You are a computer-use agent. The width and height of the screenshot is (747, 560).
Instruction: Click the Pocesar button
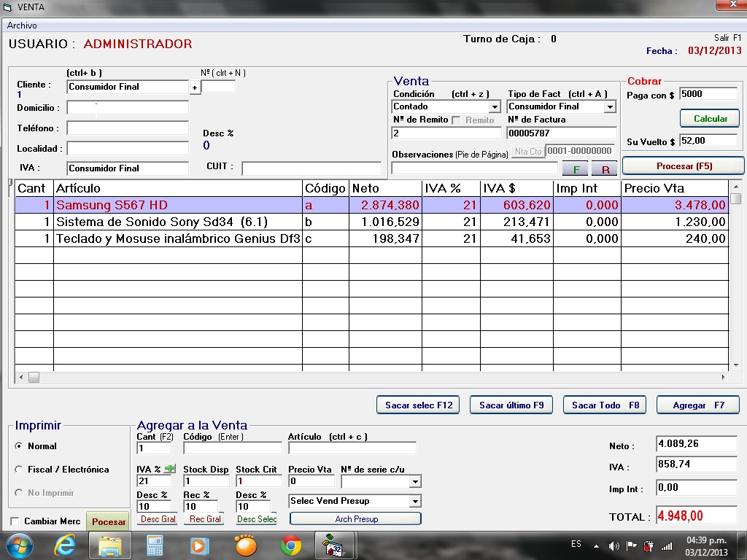tap(108, 521)
